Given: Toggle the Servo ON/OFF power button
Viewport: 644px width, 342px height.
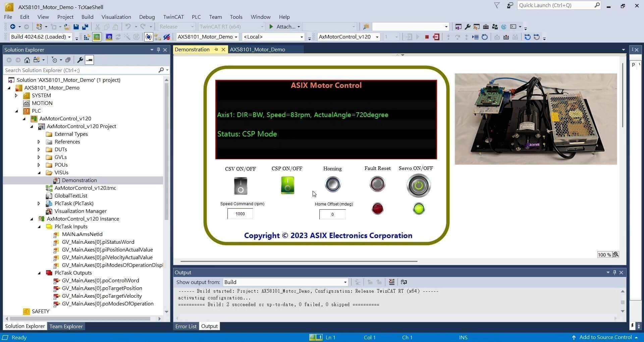Looking at the screenshot, I should click(x=418, y=185).
